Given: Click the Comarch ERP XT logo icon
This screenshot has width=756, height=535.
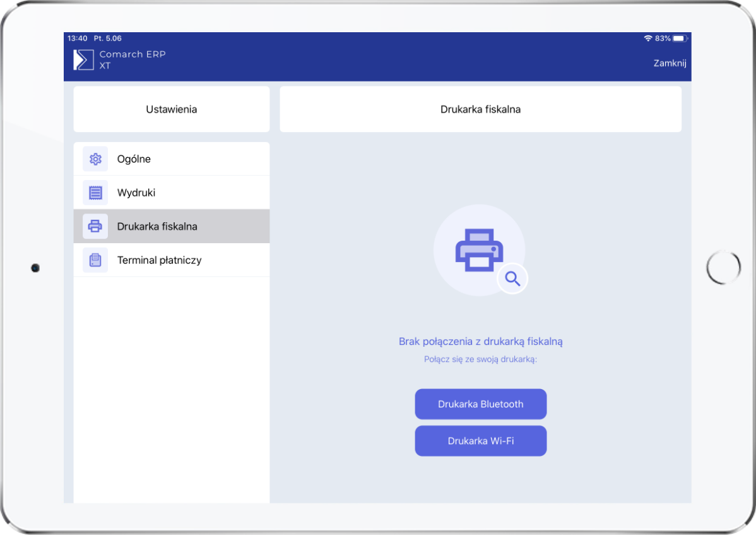Looking at the screenshot, I should 84,59.
